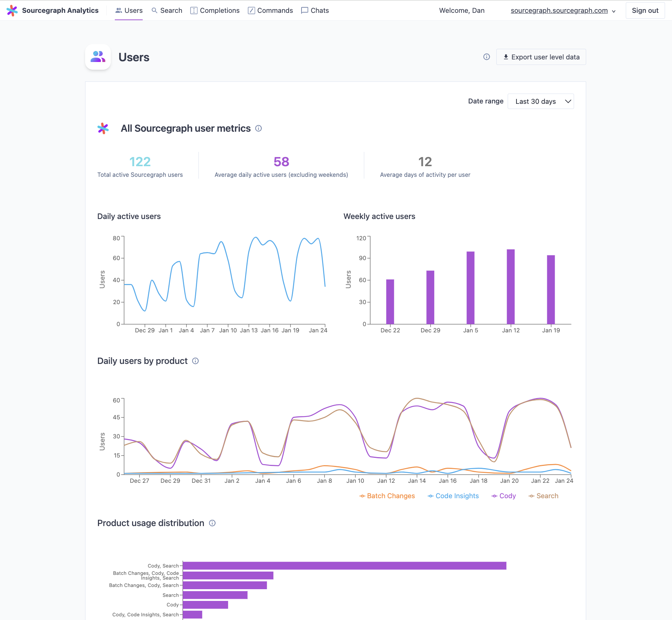Click the Cody, Code Insights, Search distribution bar

tap(193, 614)
